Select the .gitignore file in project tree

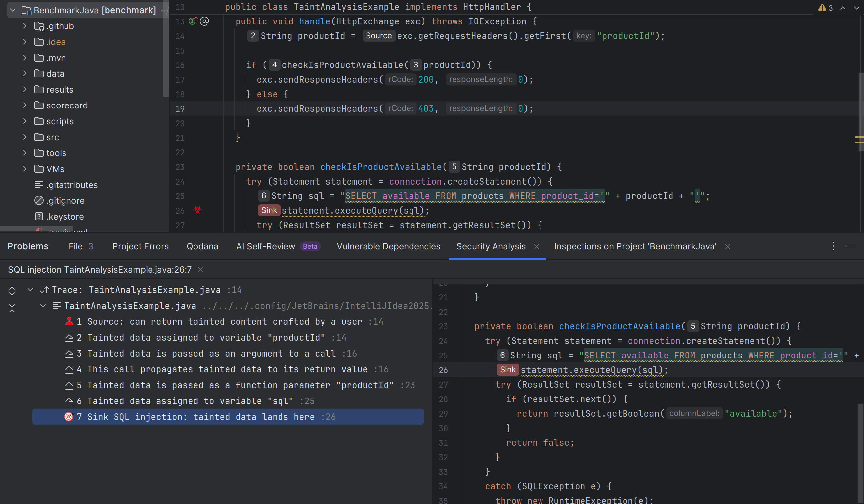tap(65, 200)
